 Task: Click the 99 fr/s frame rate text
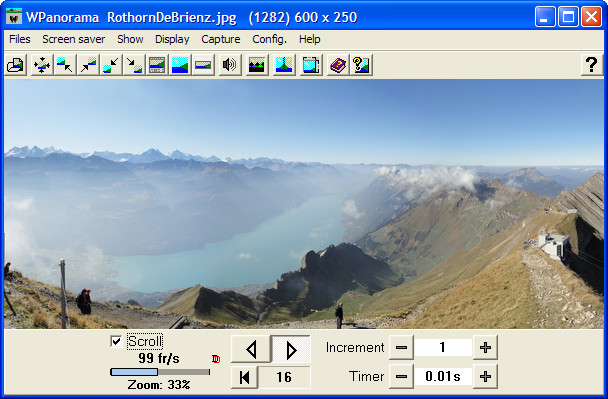pyautogui.click(x=159, y=358)
